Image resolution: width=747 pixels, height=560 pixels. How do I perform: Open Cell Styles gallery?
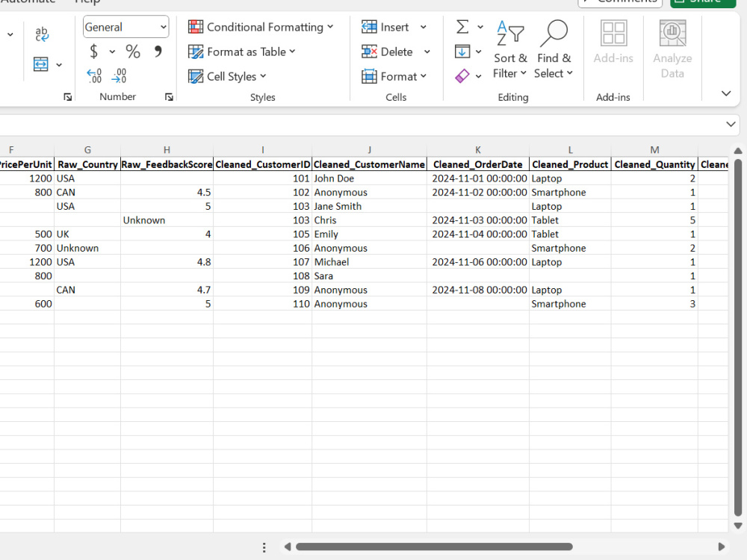[x=227, y=76]
